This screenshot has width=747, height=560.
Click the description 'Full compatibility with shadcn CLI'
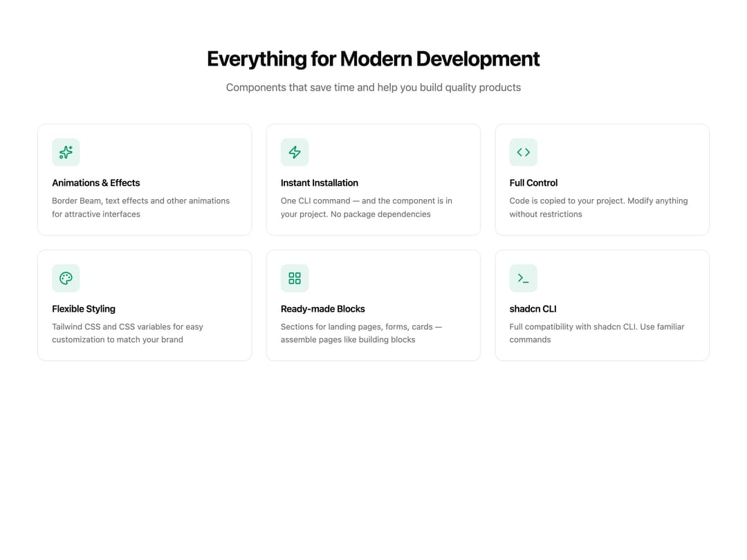tap(596, 333)
